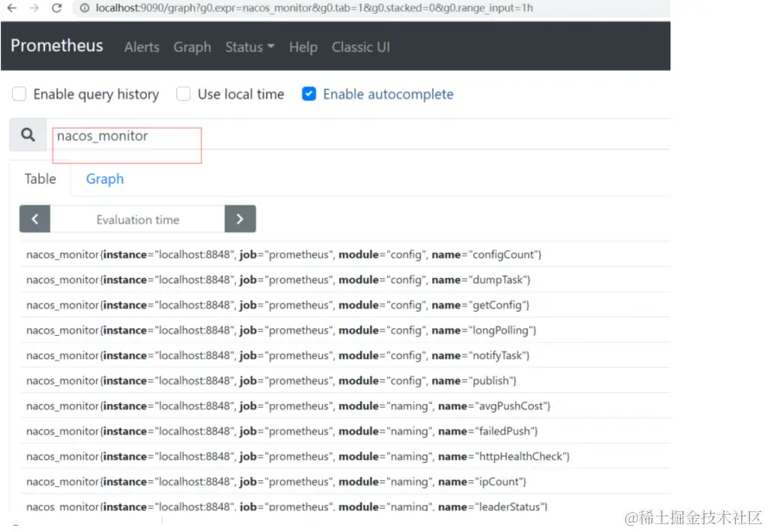Reload the page with refresh icon
This screenshot has height=532, width=768.
57,8
